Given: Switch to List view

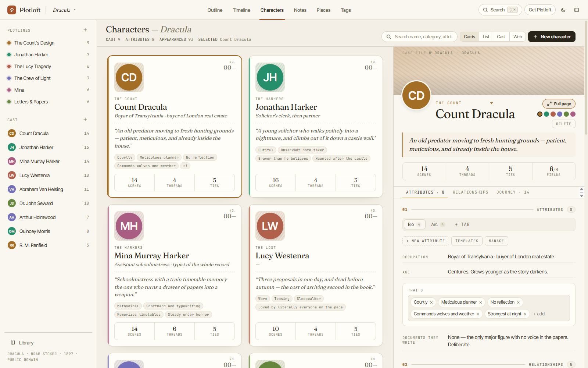Looking at the screenshot, I should coord(486,37).
